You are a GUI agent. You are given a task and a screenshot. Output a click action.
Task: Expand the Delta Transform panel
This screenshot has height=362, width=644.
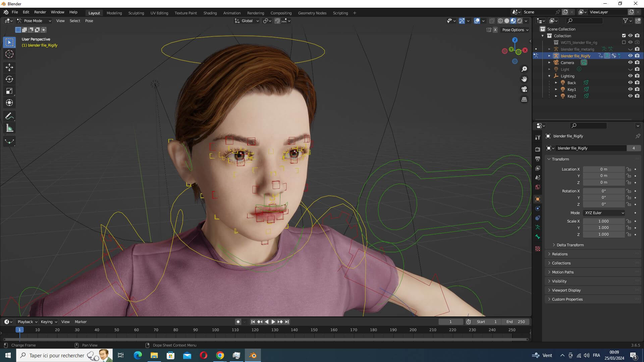[x=570, y=245]
